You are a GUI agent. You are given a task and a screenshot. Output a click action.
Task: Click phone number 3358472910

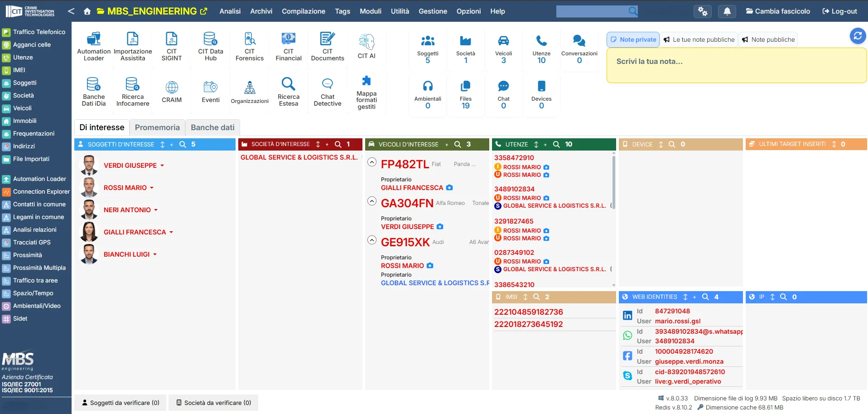[514, 158]
